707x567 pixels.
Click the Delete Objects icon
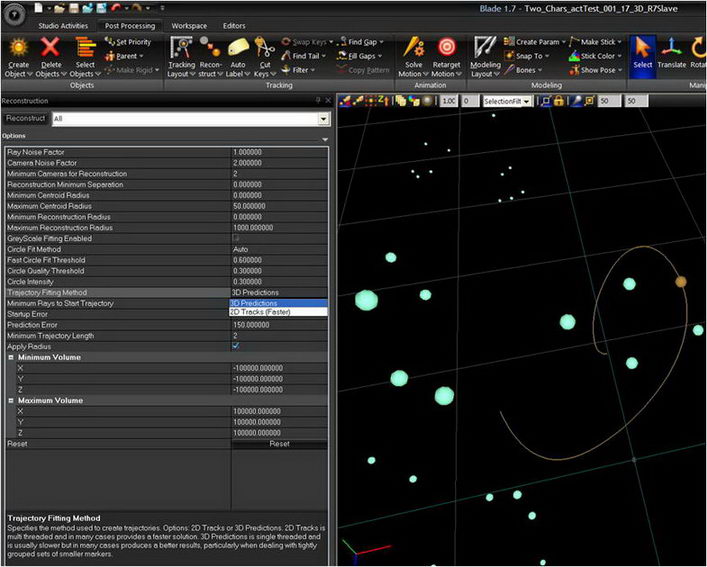tap(49, 47)
